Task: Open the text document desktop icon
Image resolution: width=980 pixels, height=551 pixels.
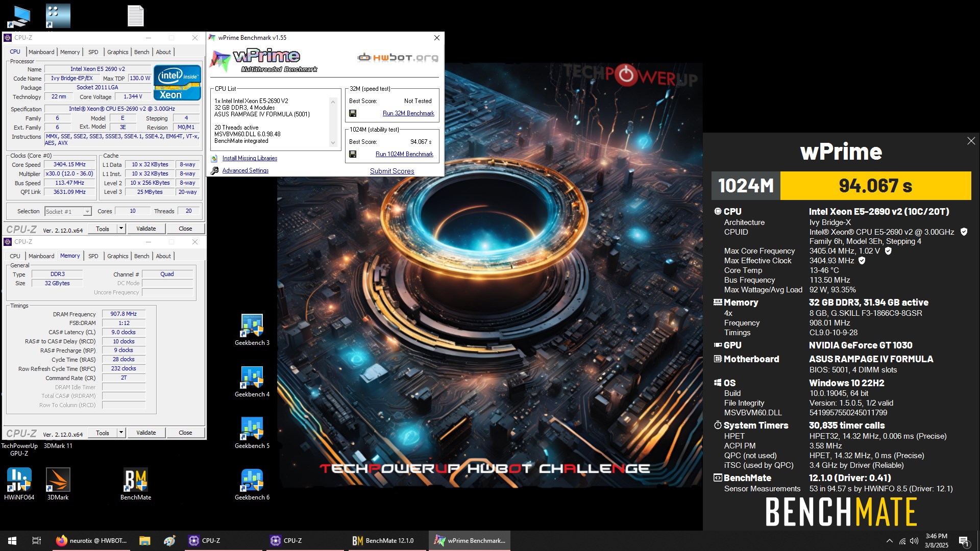Action: 135,16
